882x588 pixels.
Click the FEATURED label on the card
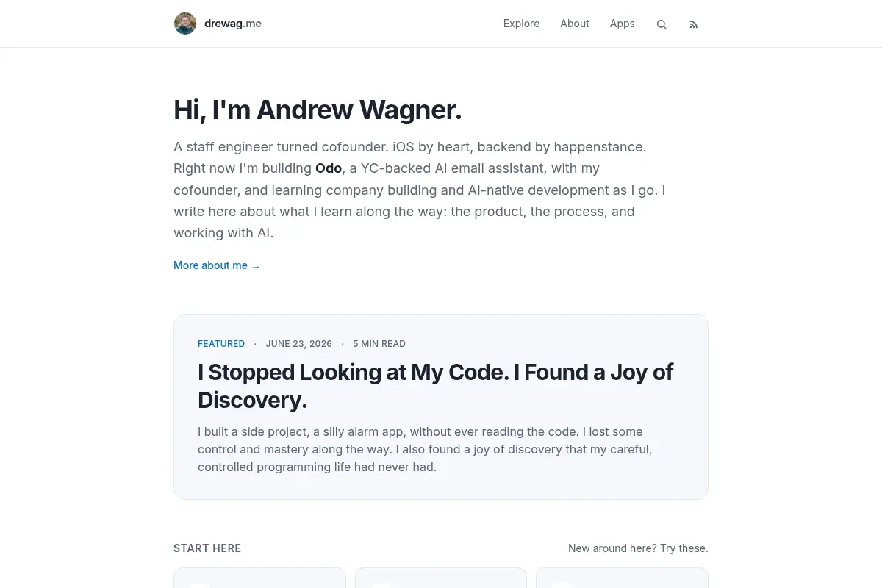click(x=221, y=344)
